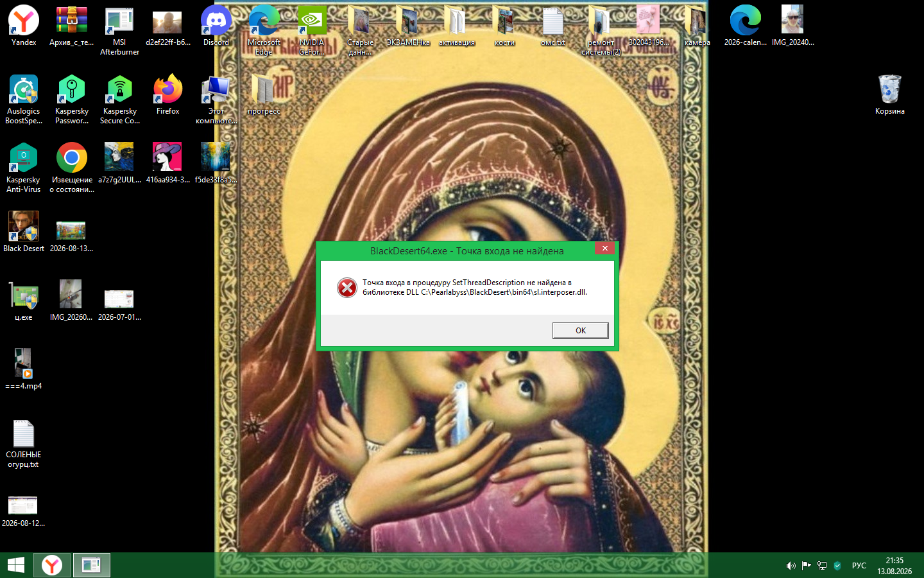924x578 pixels.
Task: Select the кости folder
Action: pos(504,26)
